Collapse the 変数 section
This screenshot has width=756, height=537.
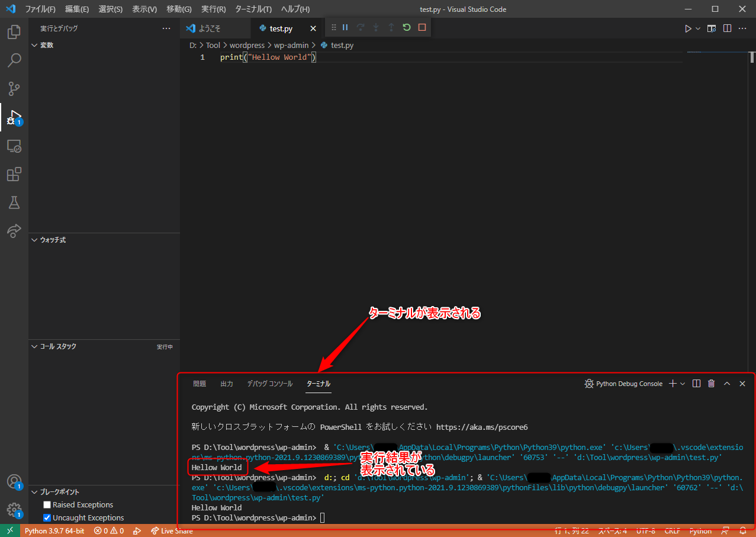pyautogui.click(x=104, y=45)
